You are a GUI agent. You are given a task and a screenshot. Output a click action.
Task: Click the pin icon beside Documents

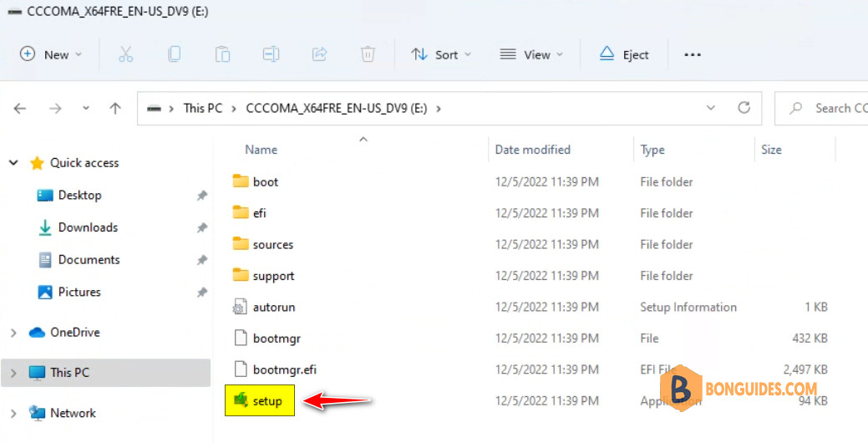202,260
